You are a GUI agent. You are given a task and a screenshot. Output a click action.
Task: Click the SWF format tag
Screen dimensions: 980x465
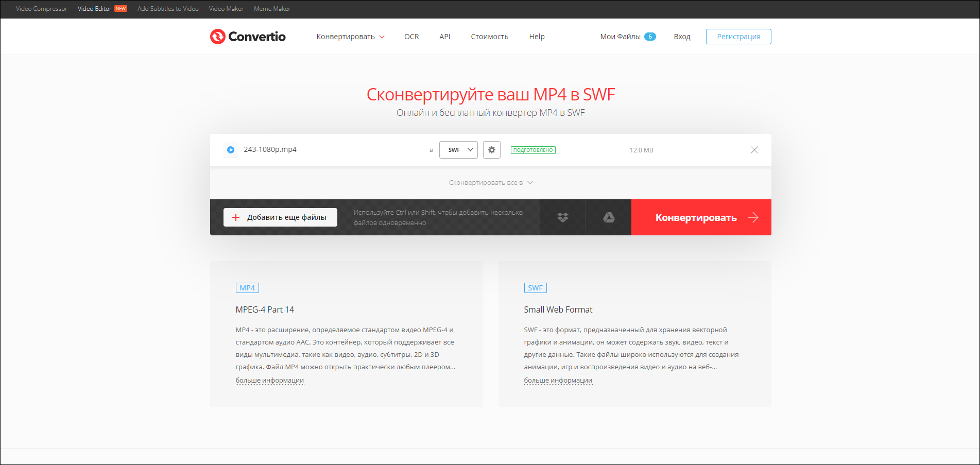535,288
